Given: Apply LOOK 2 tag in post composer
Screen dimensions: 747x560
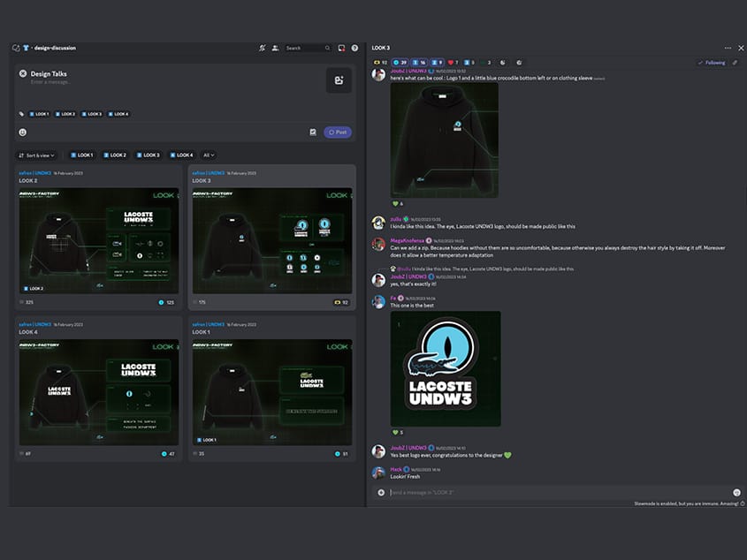Looking at the screenshot, I should click(x=65, y=114).
